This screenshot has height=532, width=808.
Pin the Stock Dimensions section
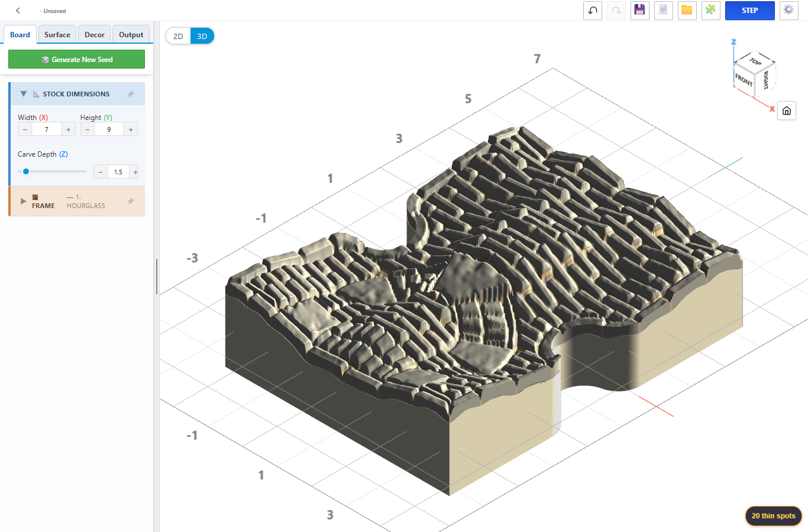click(131, 94)
